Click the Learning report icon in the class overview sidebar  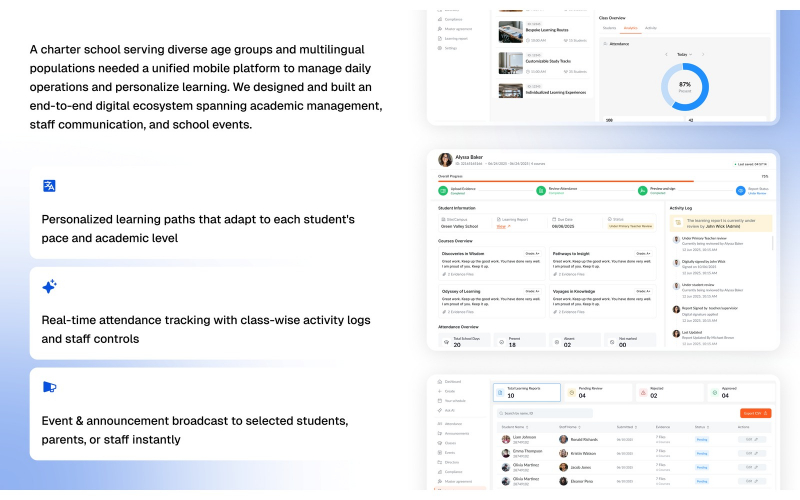pos(440,38)
